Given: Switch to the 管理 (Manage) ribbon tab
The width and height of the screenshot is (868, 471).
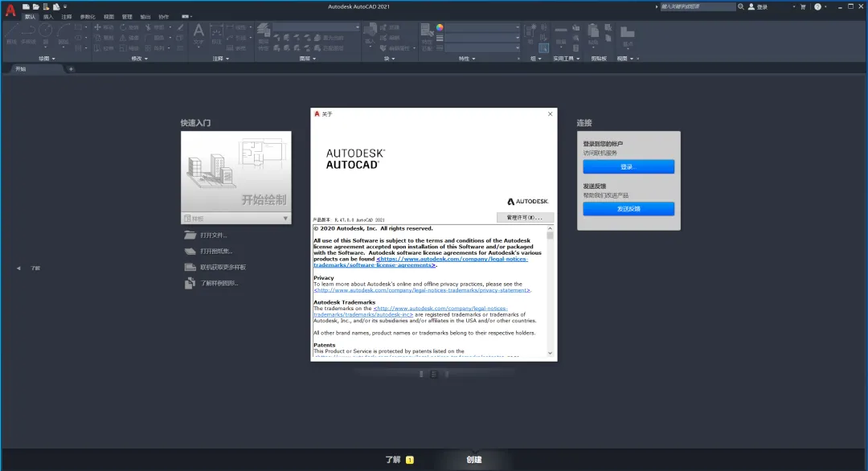Looking at the screenshot, I should click(x=127, y=17).
